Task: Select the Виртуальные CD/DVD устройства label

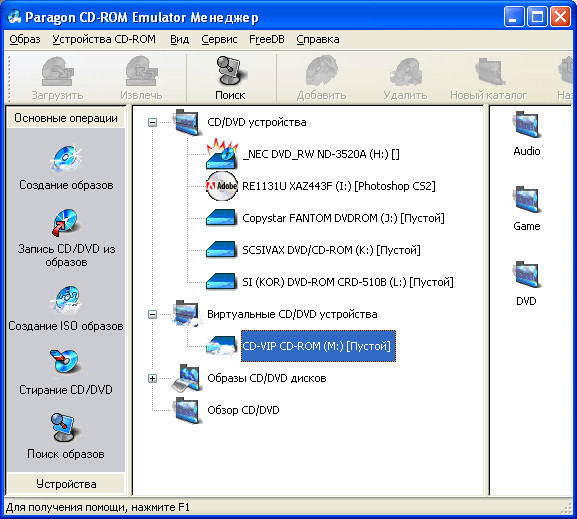Action: (292, 314)
